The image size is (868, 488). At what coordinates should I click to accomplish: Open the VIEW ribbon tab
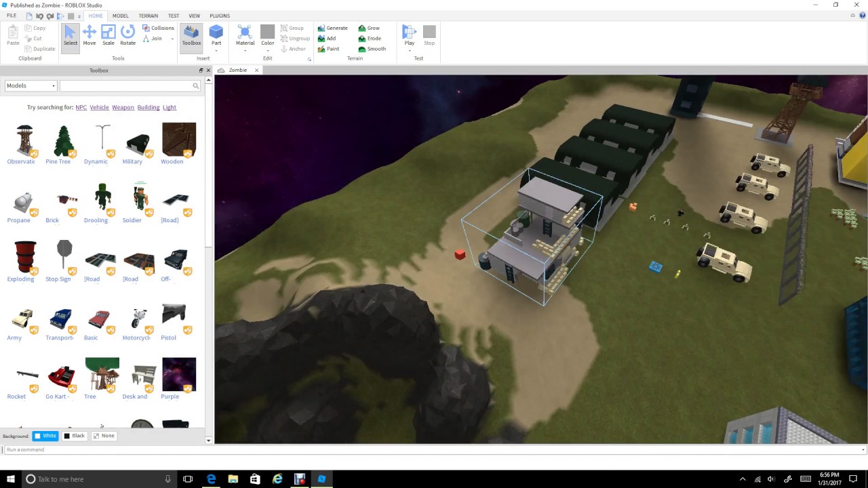click(194, 16)
